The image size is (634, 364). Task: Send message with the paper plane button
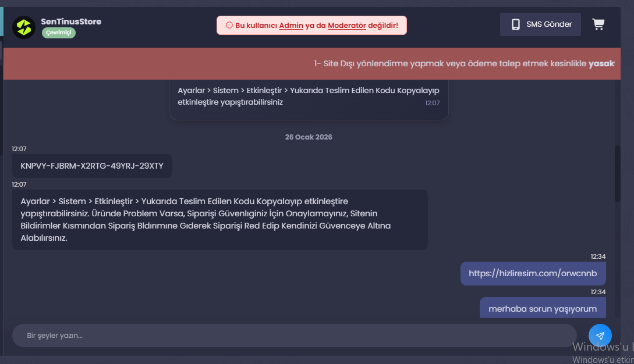[600, 336]
